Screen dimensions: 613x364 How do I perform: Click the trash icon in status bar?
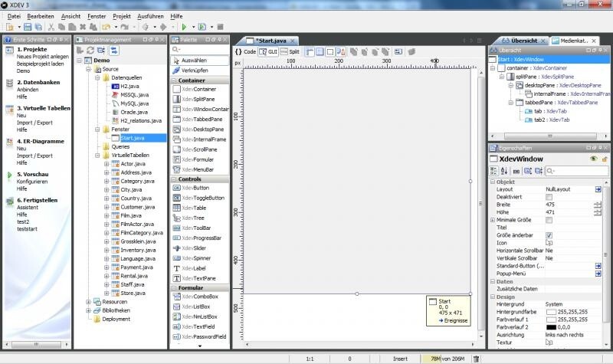pos(476,358)
